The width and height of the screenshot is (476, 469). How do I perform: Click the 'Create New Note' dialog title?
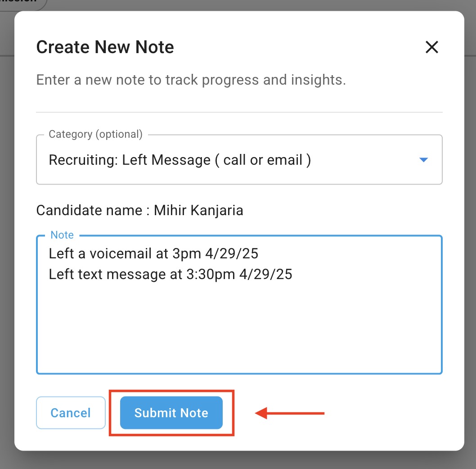(105, 47)
